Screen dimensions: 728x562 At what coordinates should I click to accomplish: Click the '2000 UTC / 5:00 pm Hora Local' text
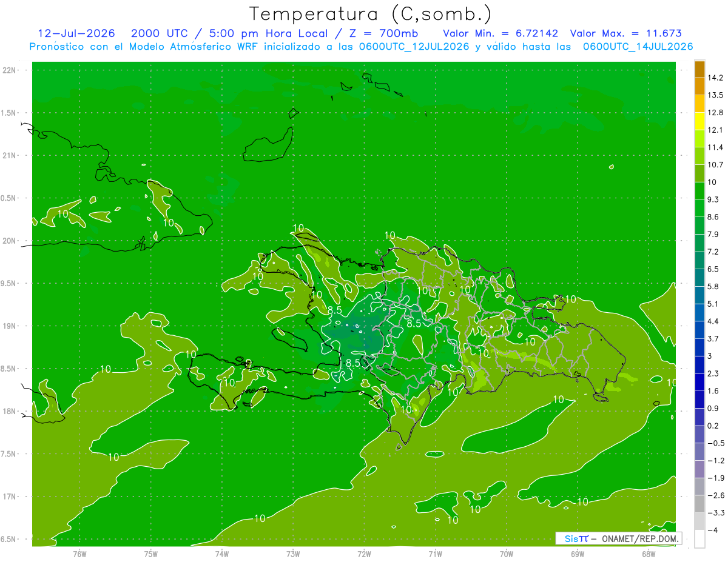229,33
